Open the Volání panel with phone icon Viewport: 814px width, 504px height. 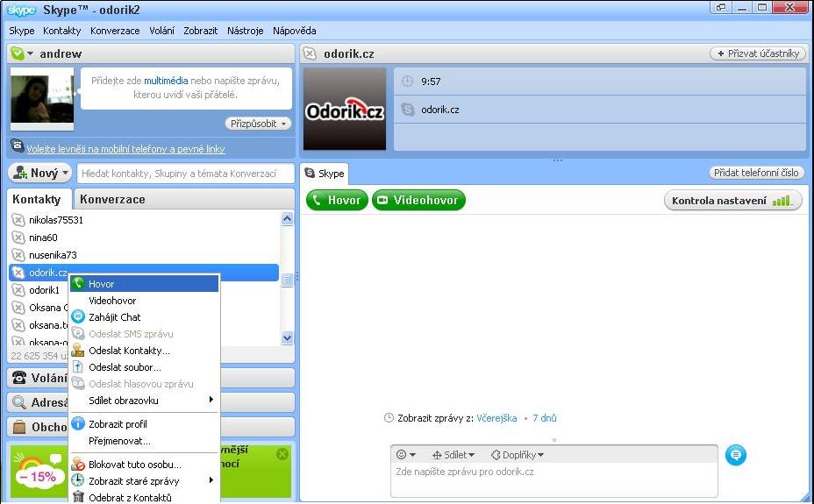point(151,378)
